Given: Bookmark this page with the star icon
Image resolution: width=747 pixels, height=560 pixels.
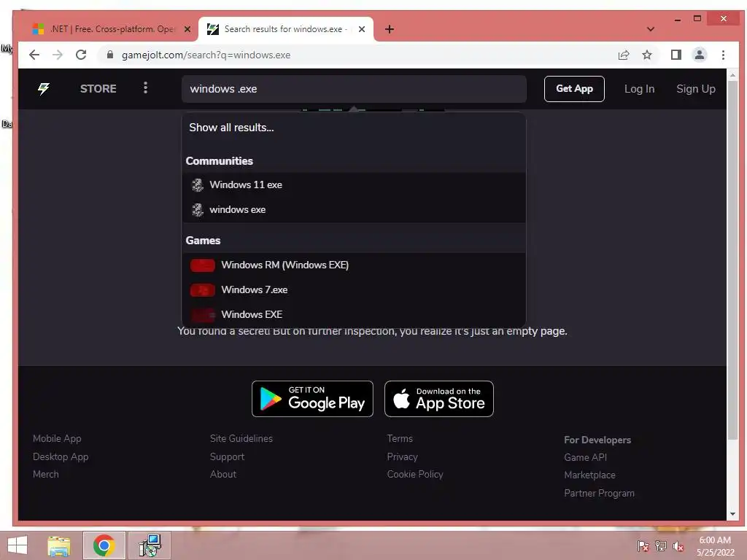Looking at the screenshot, I should pos(647,55).
